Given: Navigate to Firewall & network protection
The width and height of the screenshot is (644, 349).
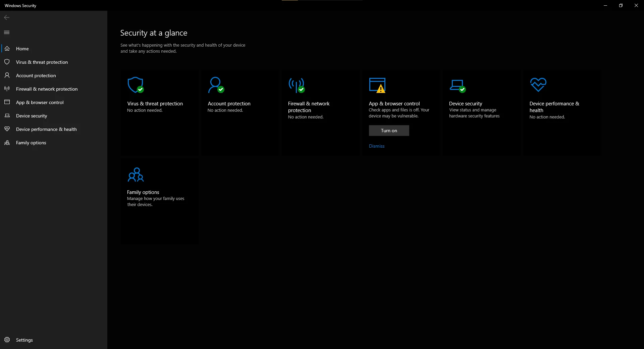Looking at the screenshot, I should [x=54, y=89].
